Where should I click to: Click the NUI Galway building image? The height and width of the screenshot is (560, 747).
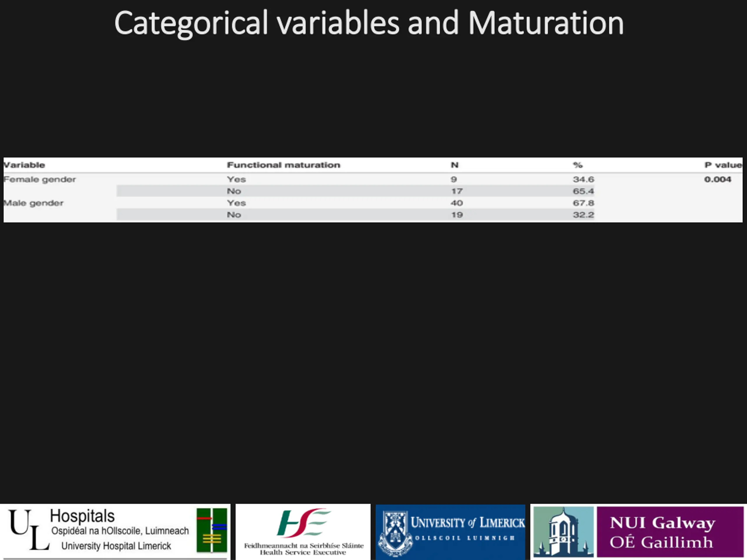563,532
